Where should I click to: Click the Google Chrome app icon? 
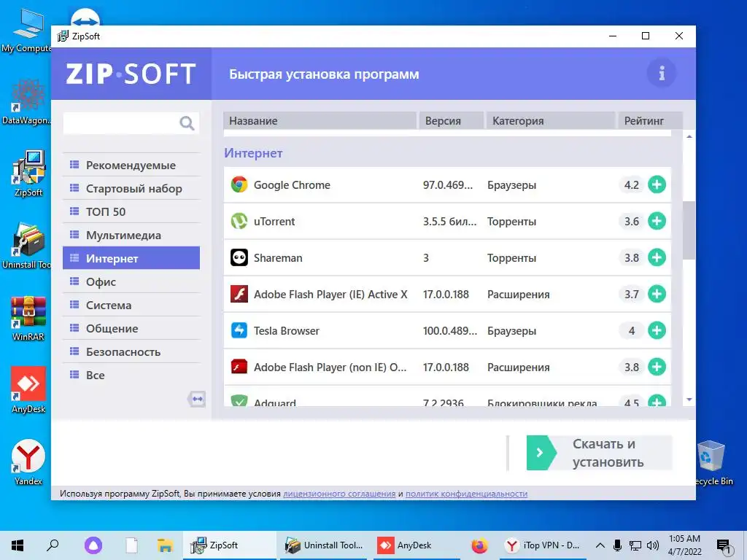point(239,184)
